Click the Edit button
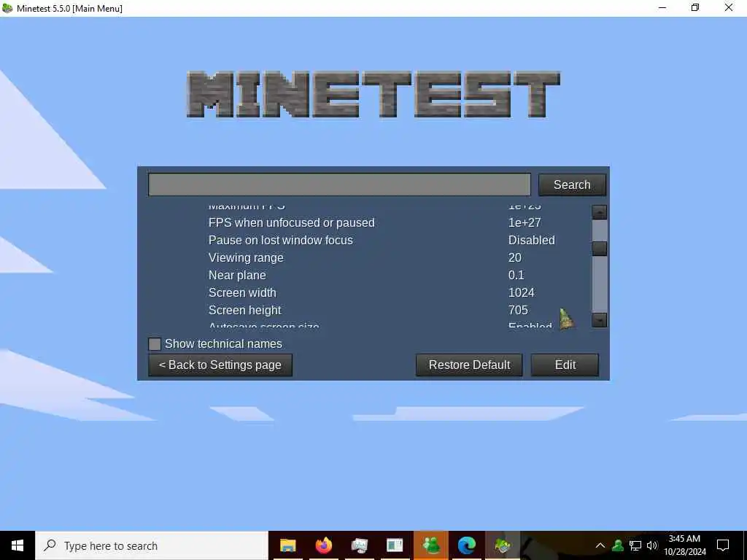 pyautogui.click(x=565, y=365)
